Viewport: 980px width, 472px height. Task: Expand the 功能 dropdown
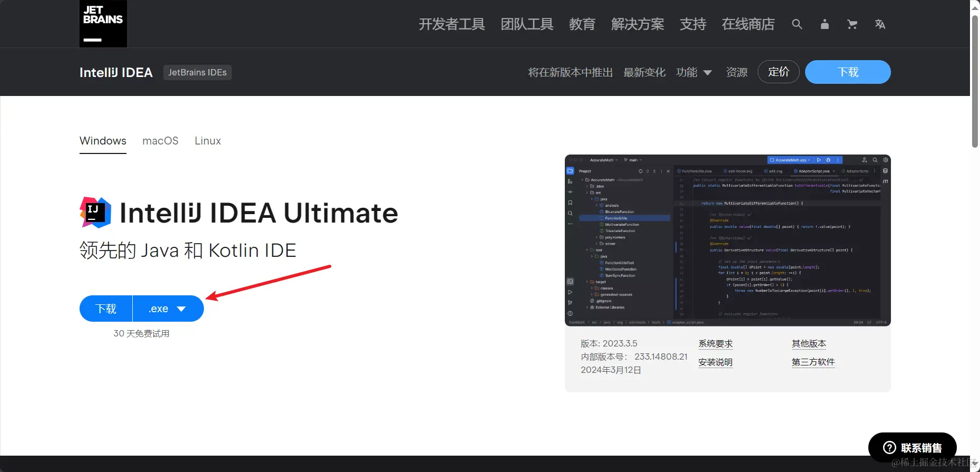pyautogui.click(x=694, y=72)
